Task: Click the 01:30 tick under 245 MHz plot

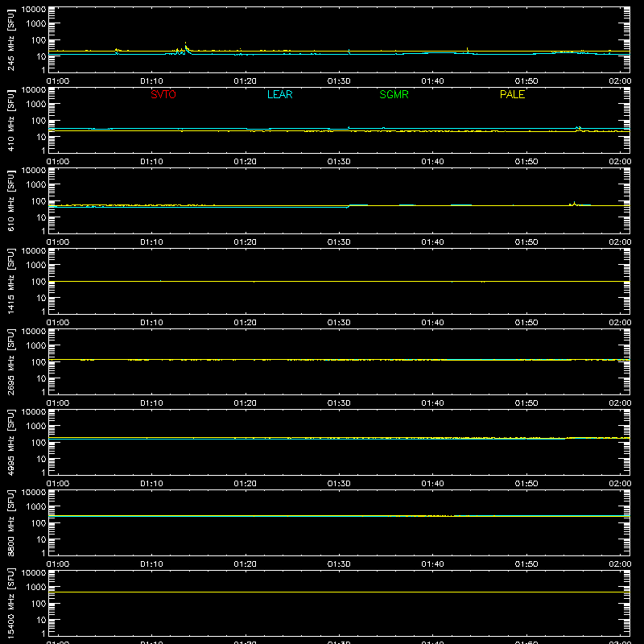Action: pos(339,81)
